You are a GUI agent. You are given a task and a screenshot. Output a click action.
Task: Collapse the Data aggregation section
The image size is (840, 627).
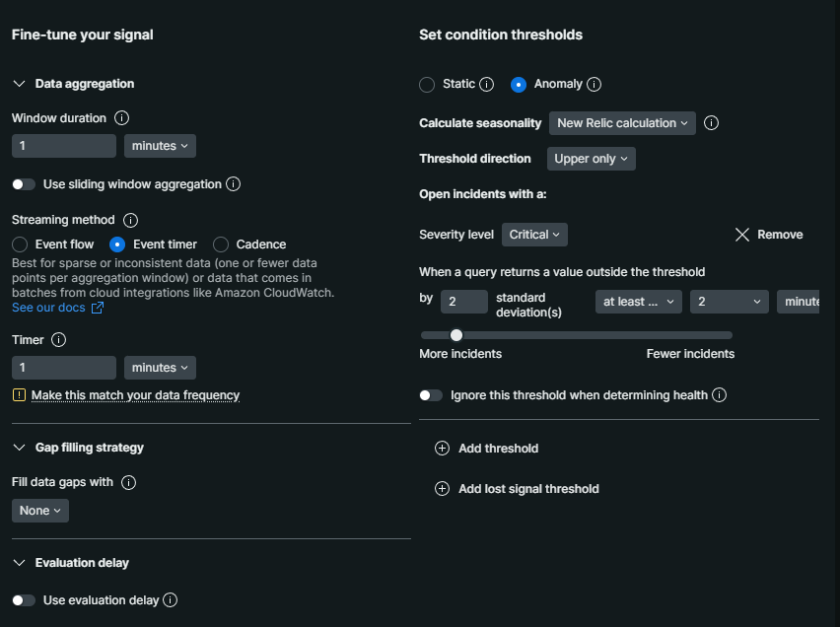tap(20, 84)
